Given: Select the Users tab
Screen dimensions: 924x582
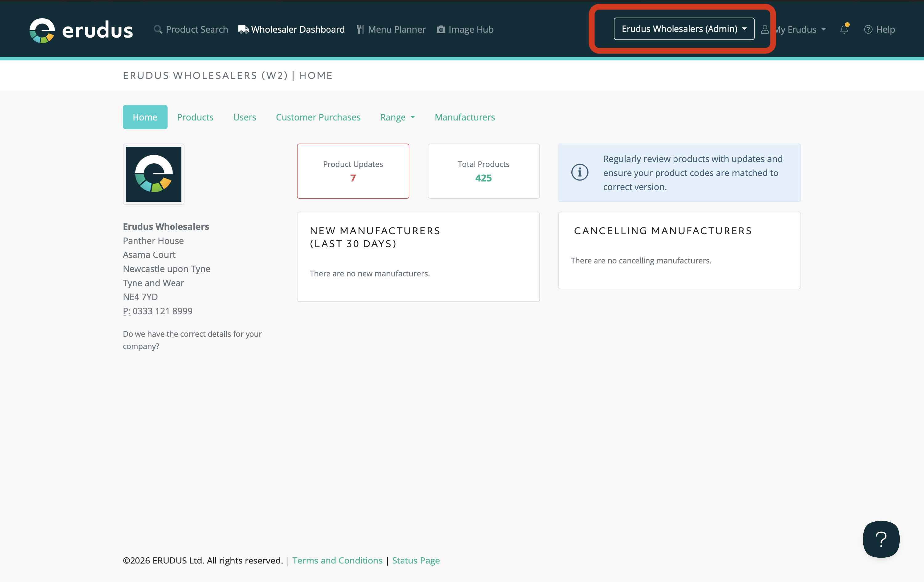Looking at the screenshot, I should click(x=245, y=117).
